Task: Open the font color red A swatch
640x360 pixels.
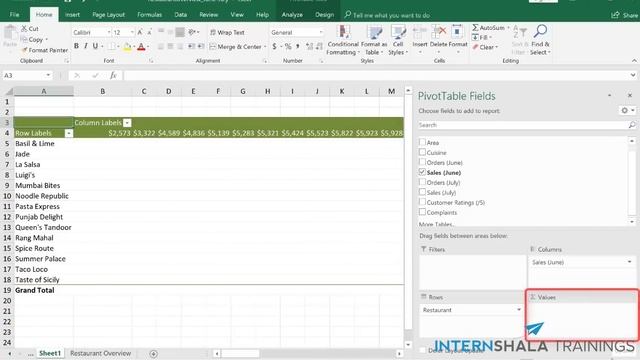Action: tap(141, 47)
